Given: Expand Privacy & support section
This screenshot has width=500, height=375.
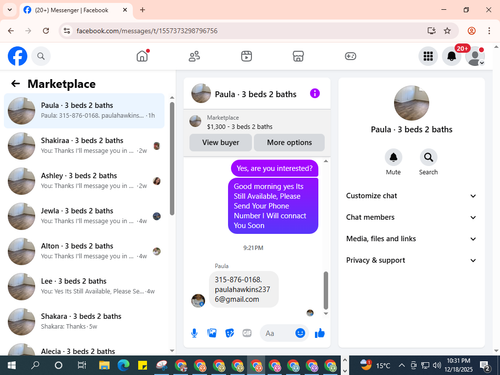Looking at the screenshot, I should [x=411, y=260].
